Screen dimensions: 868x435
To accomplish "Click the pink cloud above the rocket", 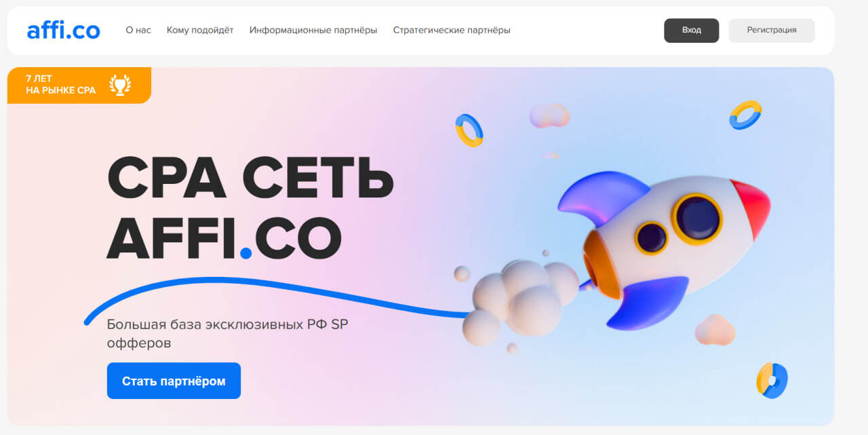I will click(x=549, y=115).
